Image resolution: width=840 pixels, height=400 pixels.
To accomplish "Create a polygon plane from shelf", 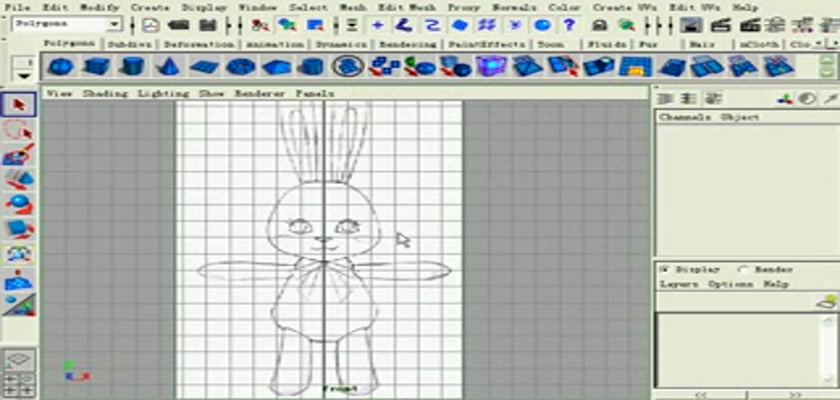I will tap(204, 67).
